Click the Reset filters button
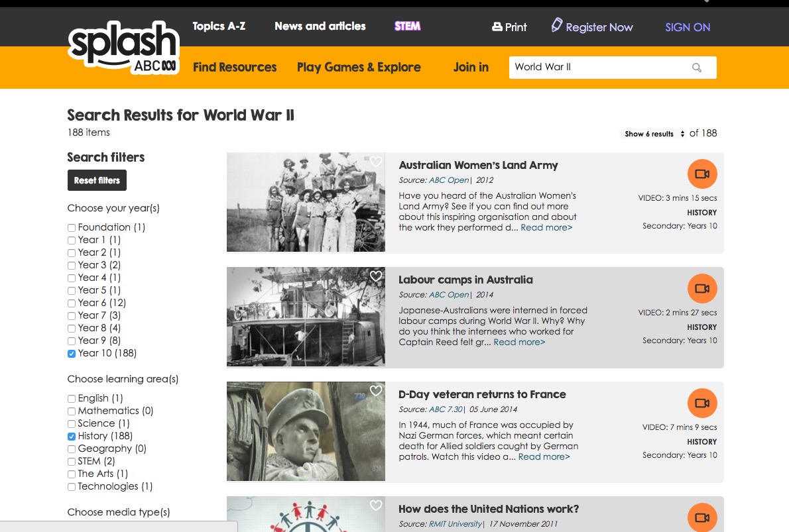The height and width of the screenshot is (532, 789). coord(97,180)
